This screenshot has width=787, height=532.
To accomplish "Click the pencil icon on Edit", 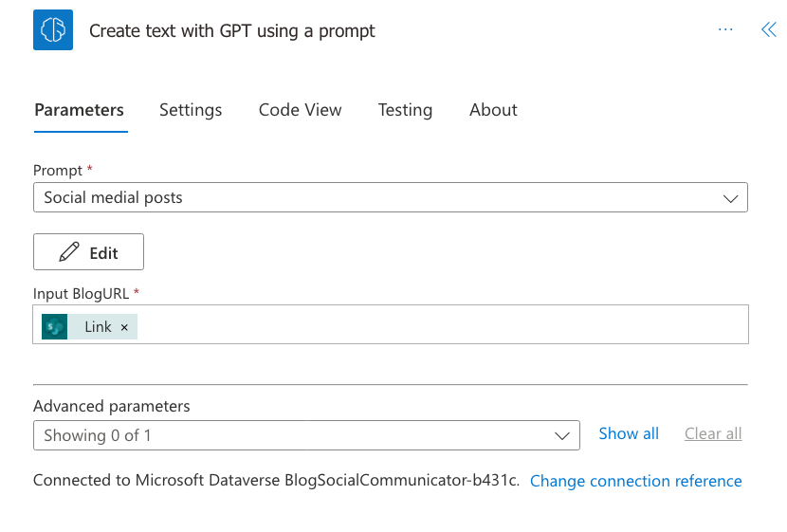I will coord(69,252).
